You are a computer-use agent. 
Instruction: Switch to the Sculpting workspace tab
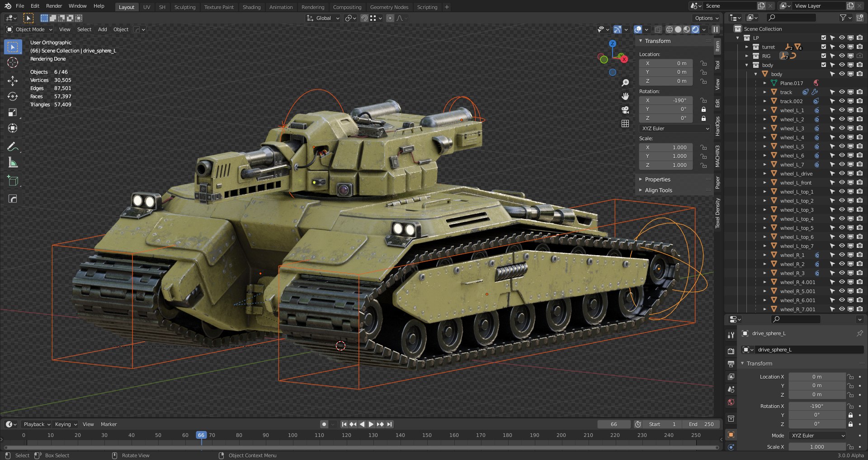[185, 7]
